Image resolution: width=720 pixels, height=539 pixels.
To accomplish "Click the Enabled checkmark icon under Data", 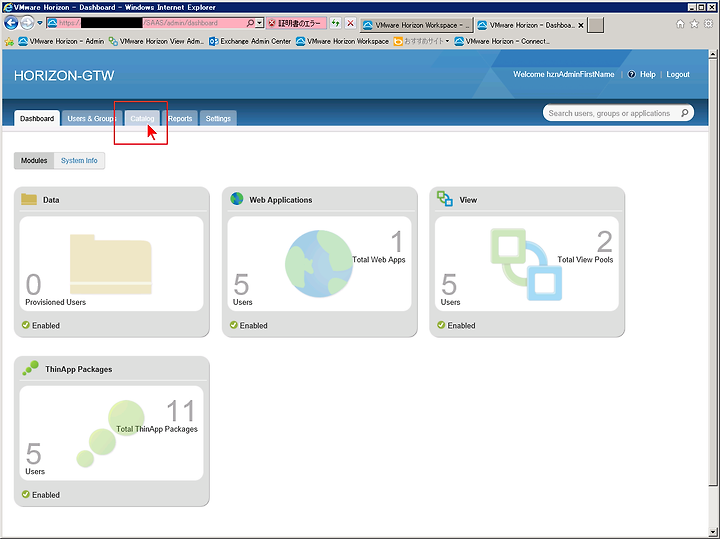I will click(26, 325).
